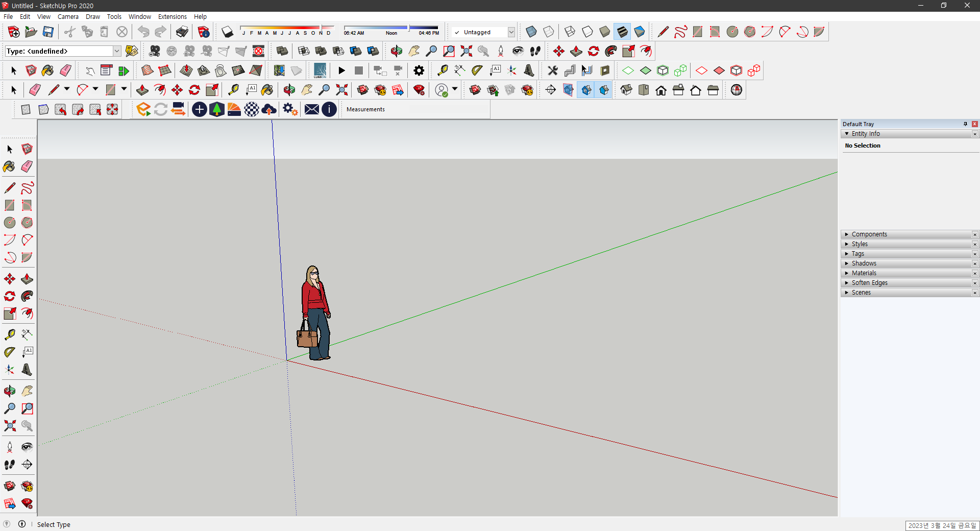The width and height of the screenshot is (980, 531).
Task: Choose the Follow Me tool in left toolbar
Action: 27,296
